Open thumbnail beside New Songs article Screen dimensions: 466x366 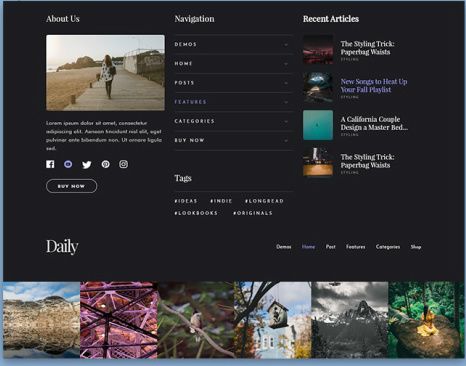point(318,87)
